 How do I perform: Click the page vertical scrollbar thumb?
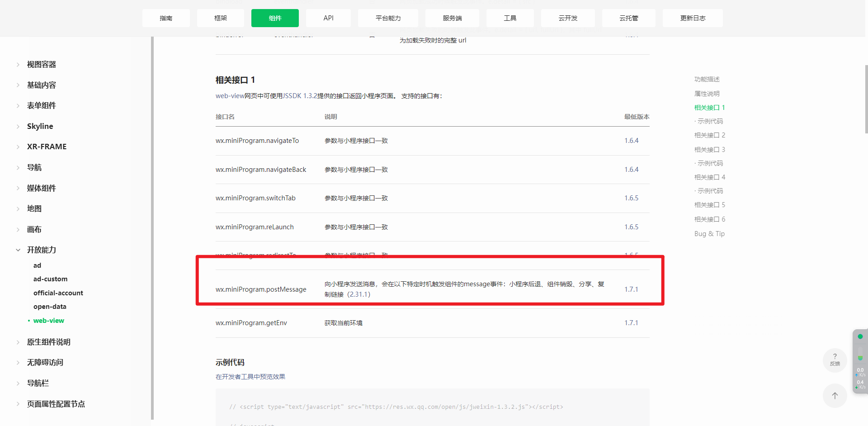click(866, 99)
